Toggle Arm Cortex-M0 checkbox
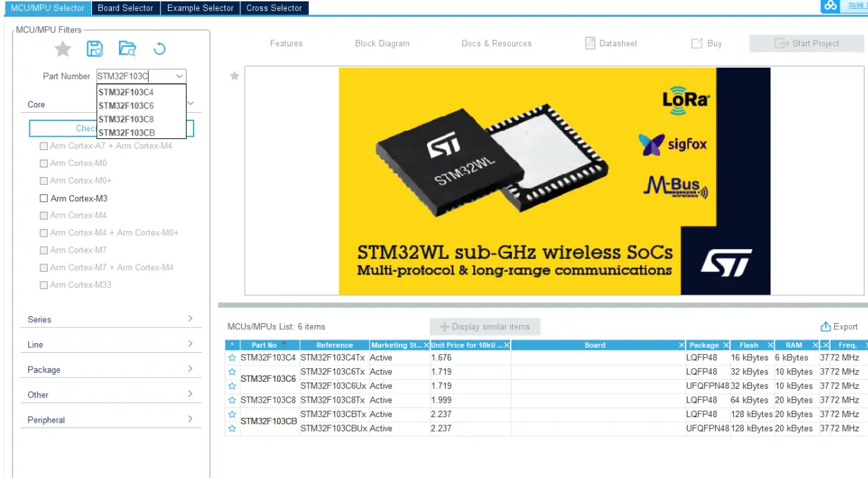The image size is (868, 478). [x=44, y=163]
